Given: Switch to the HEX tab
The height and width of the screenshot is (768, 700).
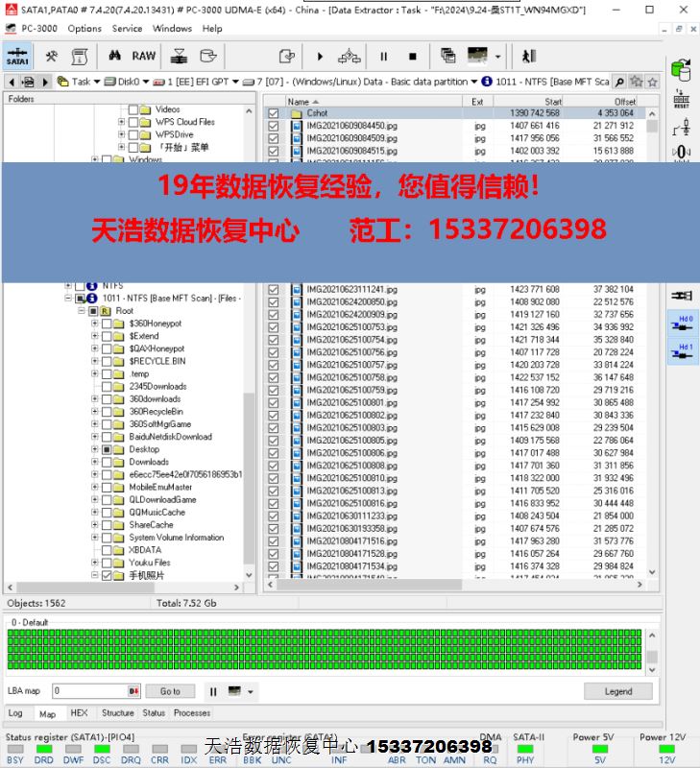Looking at the screenshot, I should pyautogui.click(x=79, y=713).
